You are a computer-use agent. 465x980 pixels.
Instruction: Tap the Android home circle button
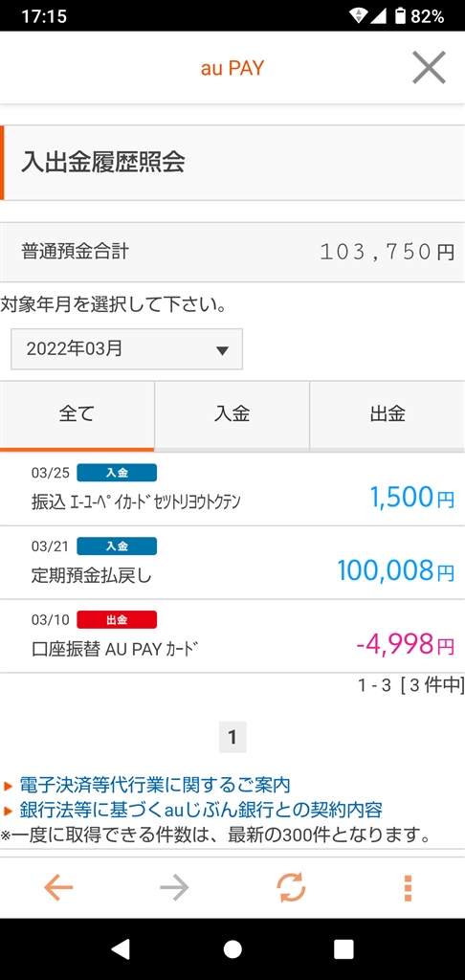(232, 948)
